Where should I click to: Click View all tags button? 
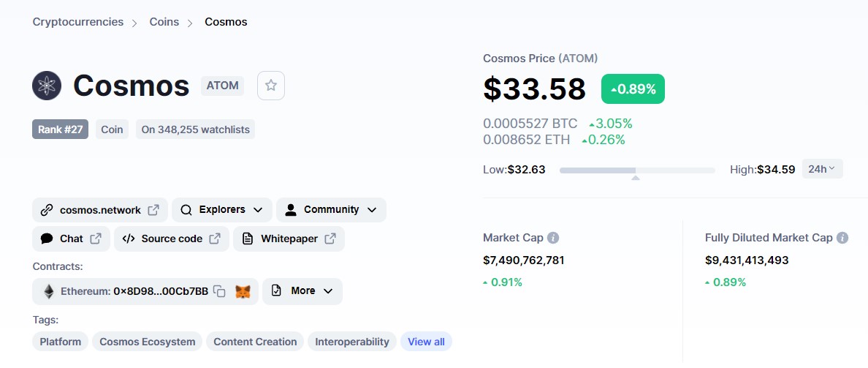(x=426, y=342)
